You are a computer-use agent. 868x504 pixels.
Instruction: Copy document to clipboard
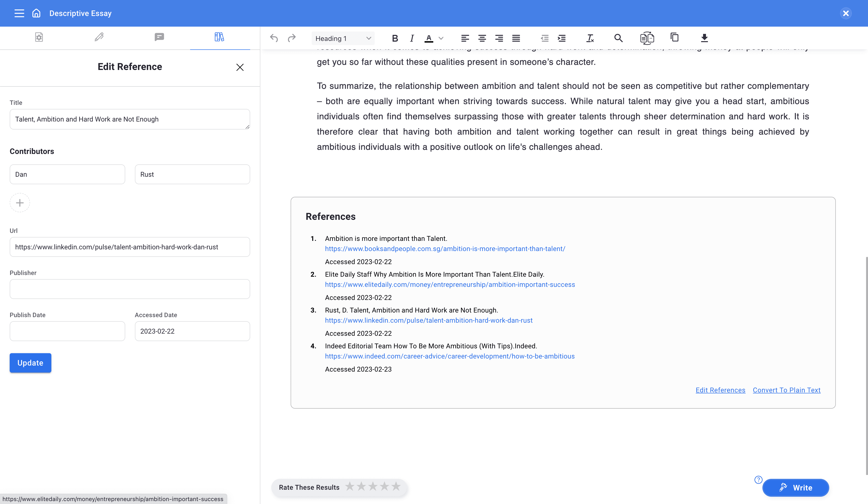tap(674, 37)
